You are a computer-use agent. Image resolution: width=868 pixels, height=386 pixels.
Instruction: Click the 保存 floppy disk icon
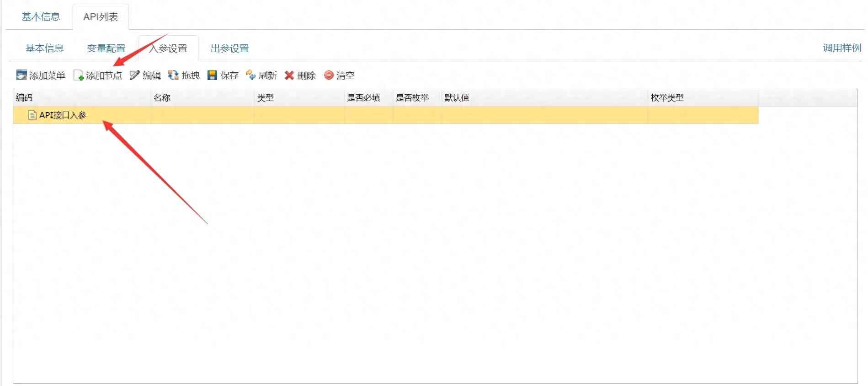coord(212,75)
